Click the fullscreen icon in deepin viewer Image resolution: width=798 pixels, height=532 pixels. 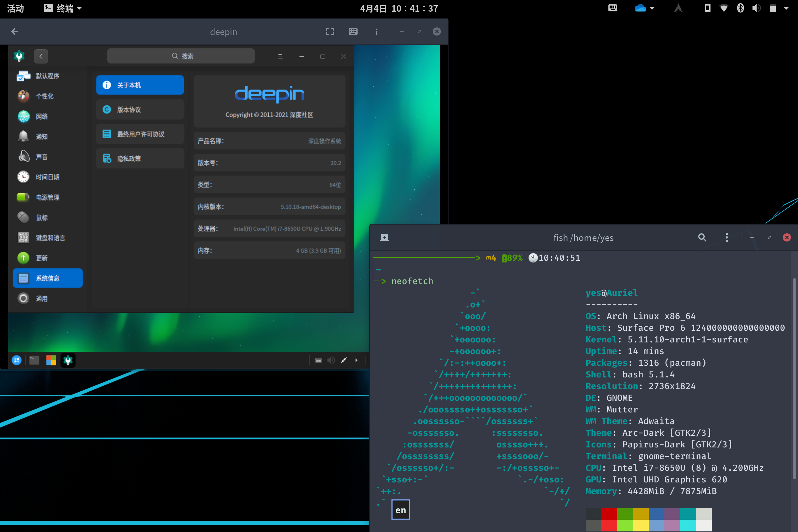[330, 32]
